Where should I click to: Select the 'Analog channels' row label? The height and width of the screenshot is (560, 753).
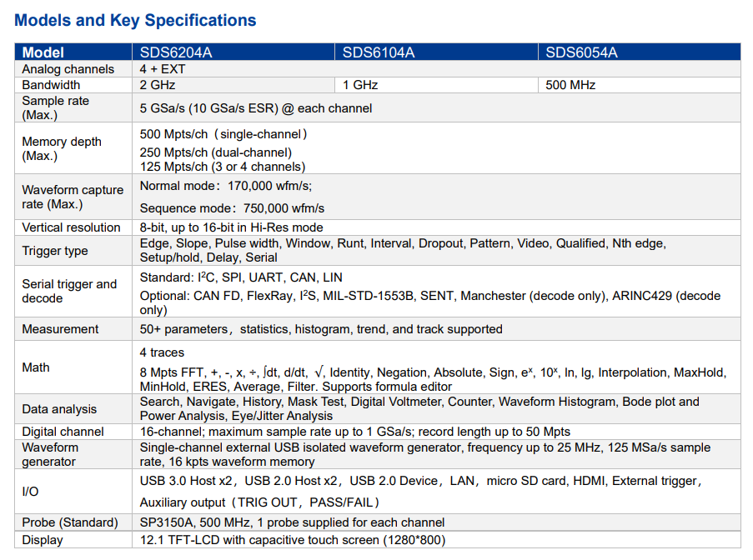point(68,69)
